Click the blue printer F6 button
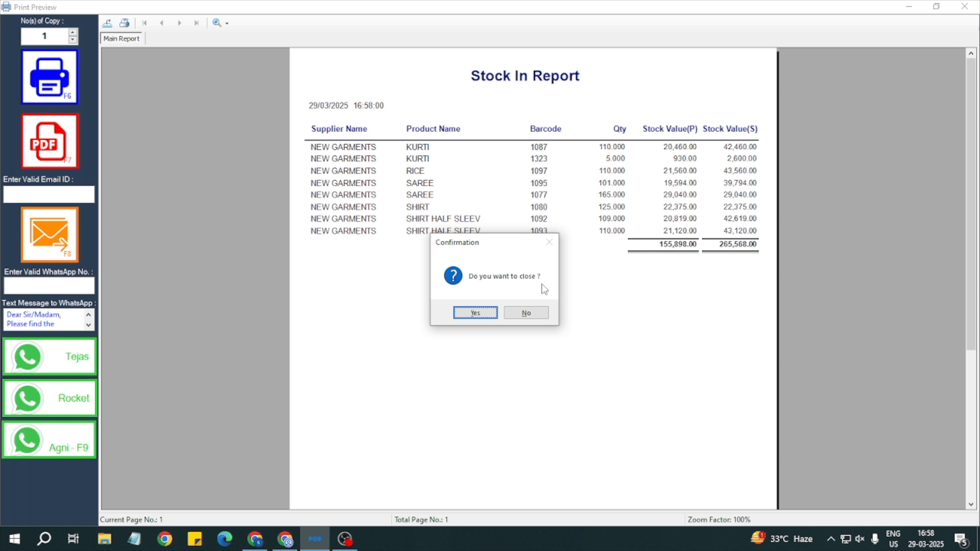980x551 pixels. (x=50, y=77)
